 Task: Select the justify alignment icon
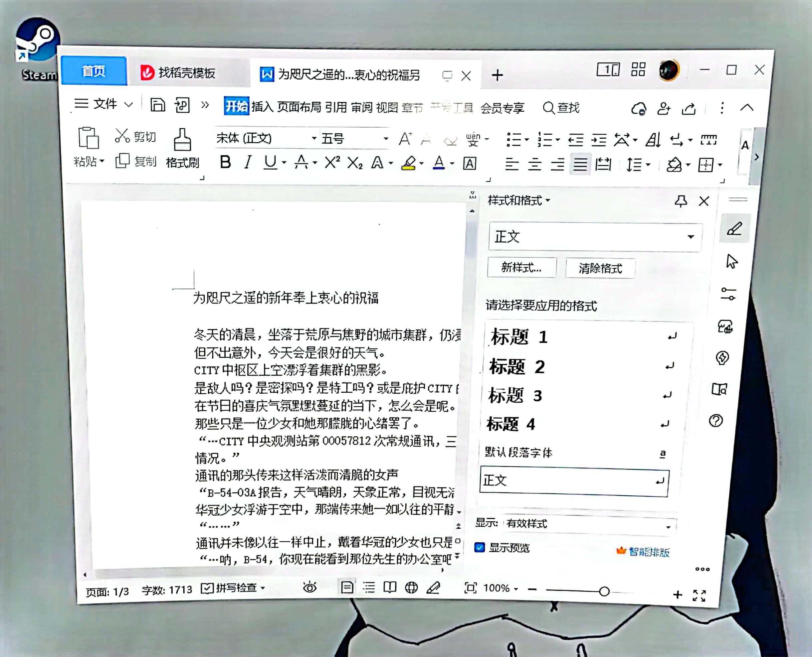tap(580, 164)
